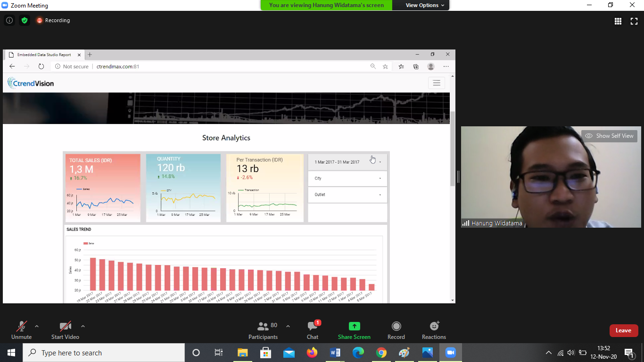
Task: Open the Participants panel
Action: point(263,330)
